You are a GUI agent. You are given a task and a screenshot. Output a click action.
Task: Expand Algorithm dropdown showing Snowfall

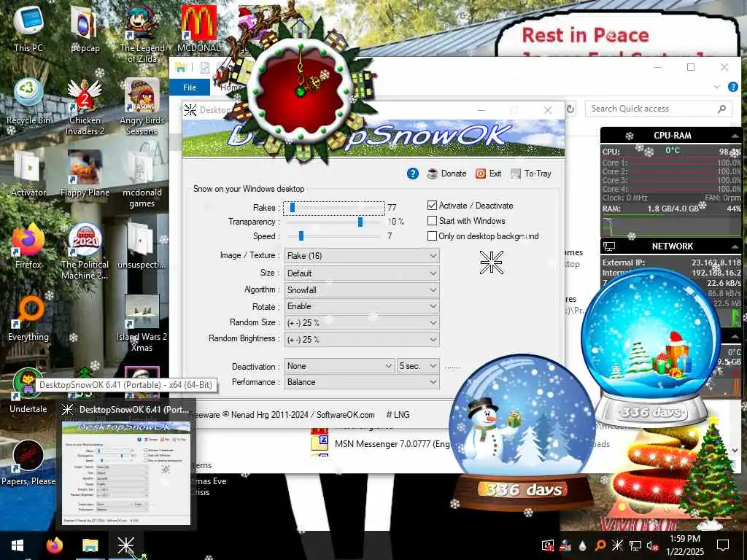362,290
